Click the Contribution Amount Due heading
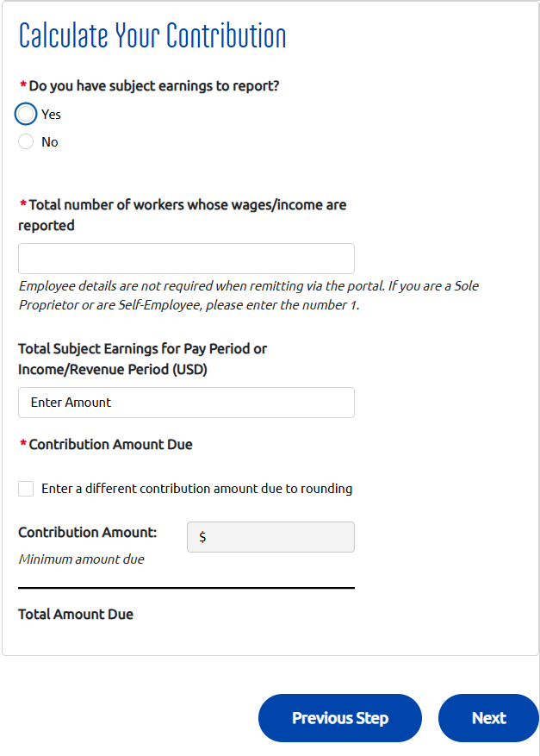This screenshot has height=756, width=540. click(109, 445)
